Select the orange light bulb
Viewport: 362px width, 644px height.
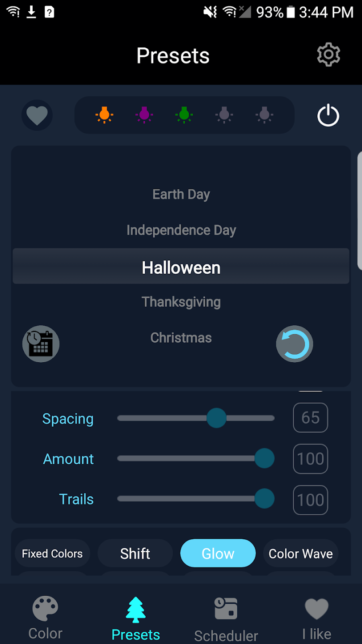(104, 115)
